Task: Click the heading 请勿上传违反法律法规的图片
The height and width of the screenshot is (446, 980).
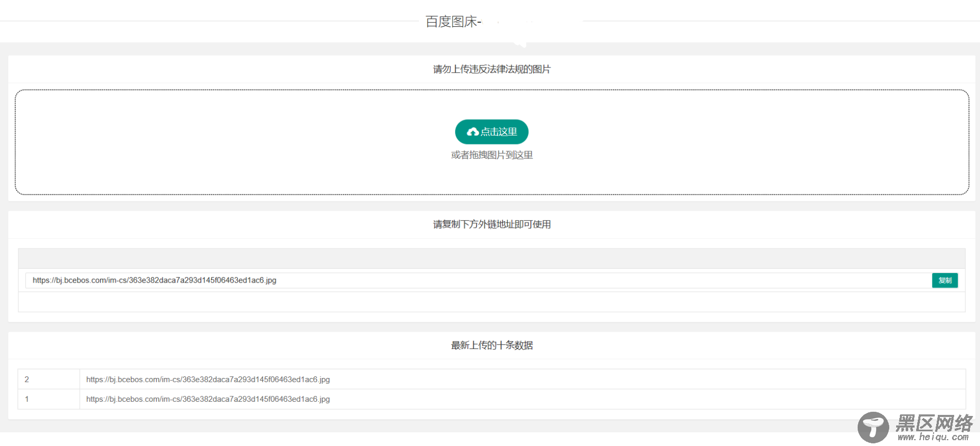Action: [x=492, y=69]
